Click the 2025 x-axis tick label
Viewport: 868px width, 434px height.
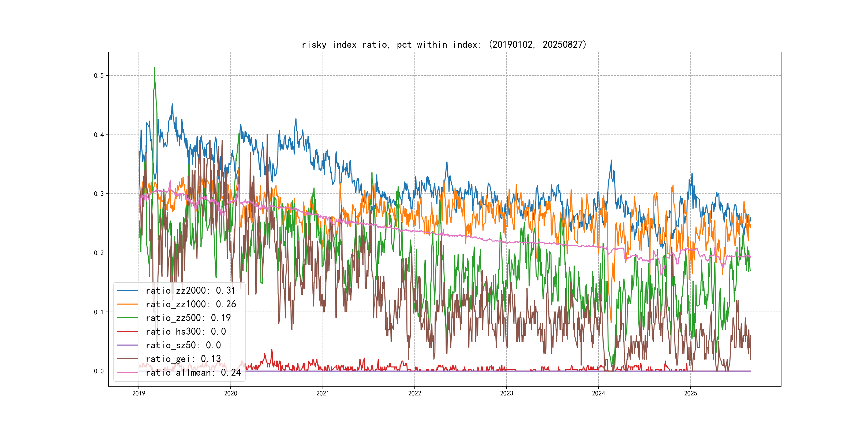click(x=690, y=393)
